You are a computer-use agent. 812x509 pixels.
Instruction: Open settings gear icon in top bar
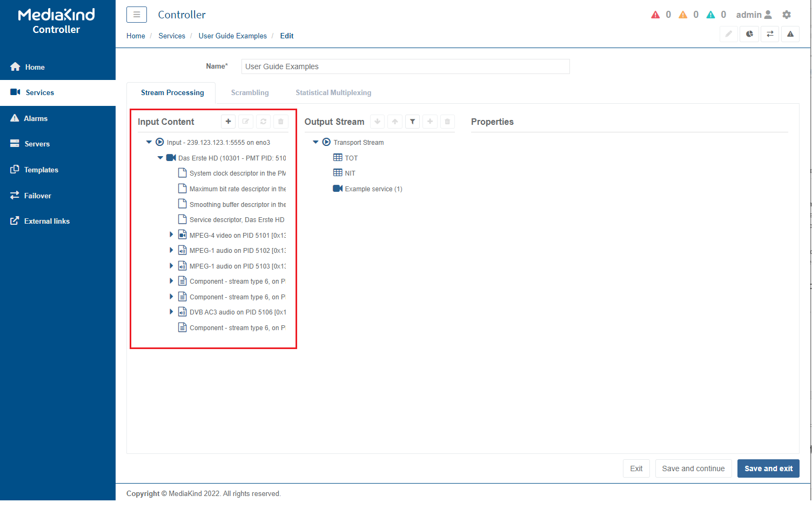pos(787,15)
